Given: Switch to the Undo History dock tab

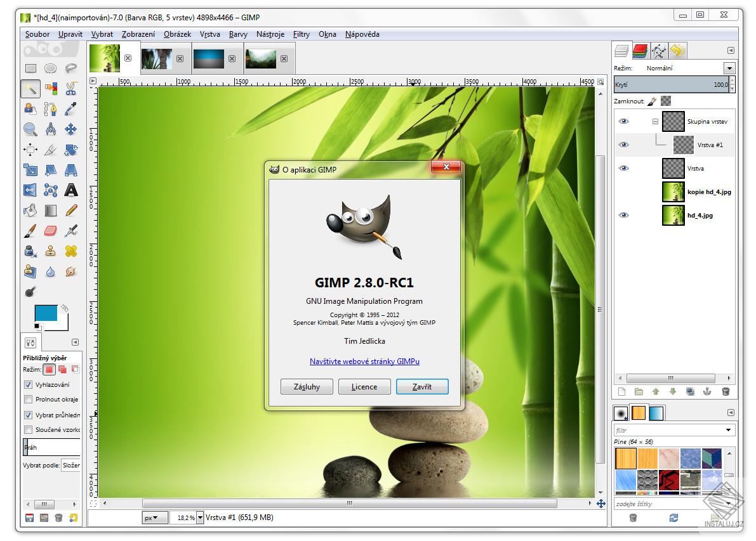Looking at the screenshot, I should [x=677, y=51].
